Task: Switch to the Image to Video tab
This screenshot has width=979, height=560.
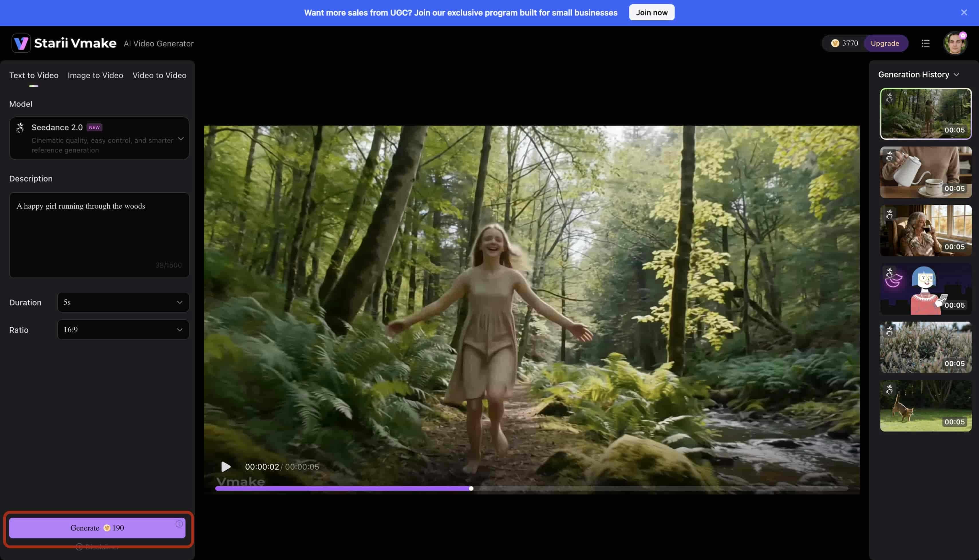Action: click(95, 75)
